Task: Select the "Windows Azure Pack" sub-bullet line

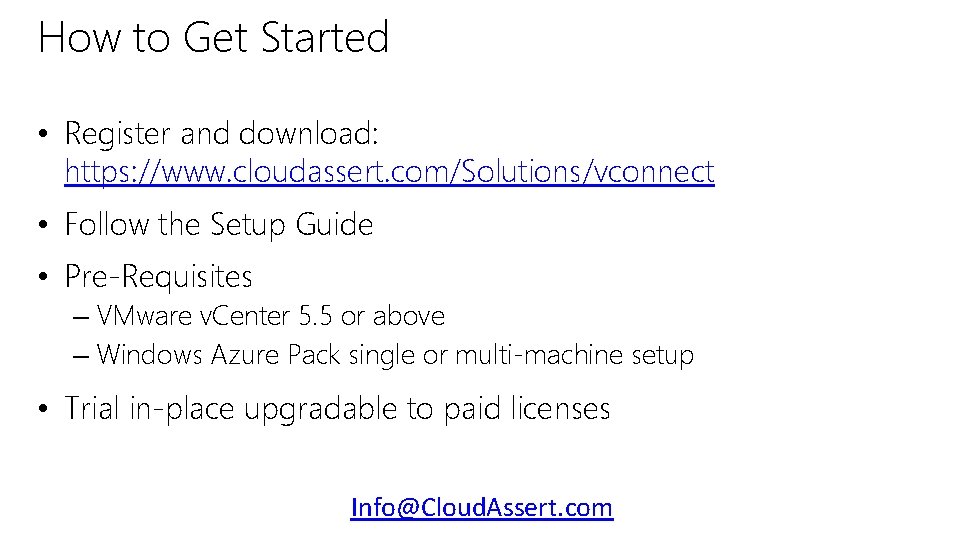Action: [395, 355]
